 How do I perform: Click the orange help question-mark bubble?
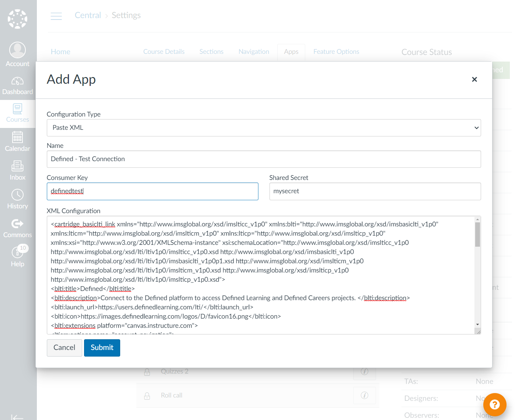[x=495, y=405]
